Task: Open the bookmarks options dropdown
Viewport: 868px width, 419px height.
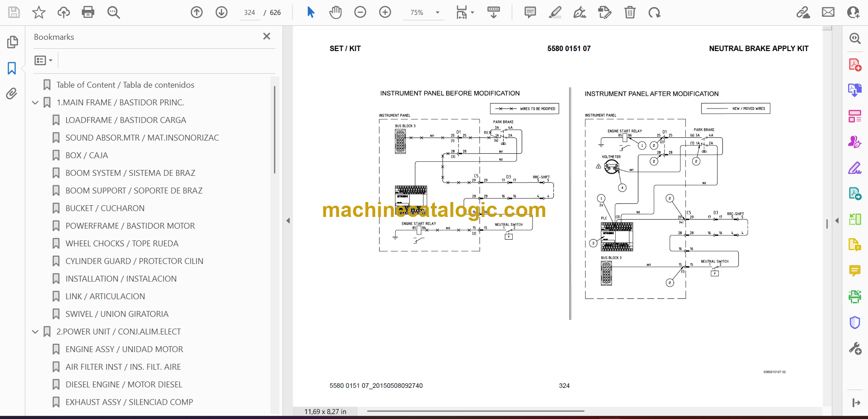Action: pos(44,60)
